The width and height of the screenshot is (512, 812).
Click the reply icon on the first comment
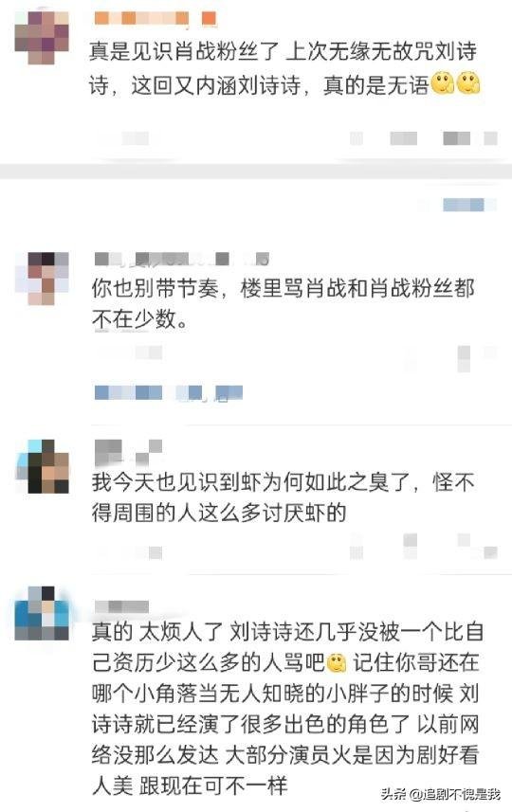click(x=404, y=138)
